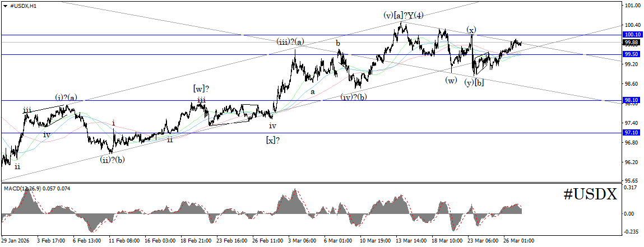The image size is (644, 247).
Task: Click the 26 Mar 01:00 time label
Action: tap(519, 240)
